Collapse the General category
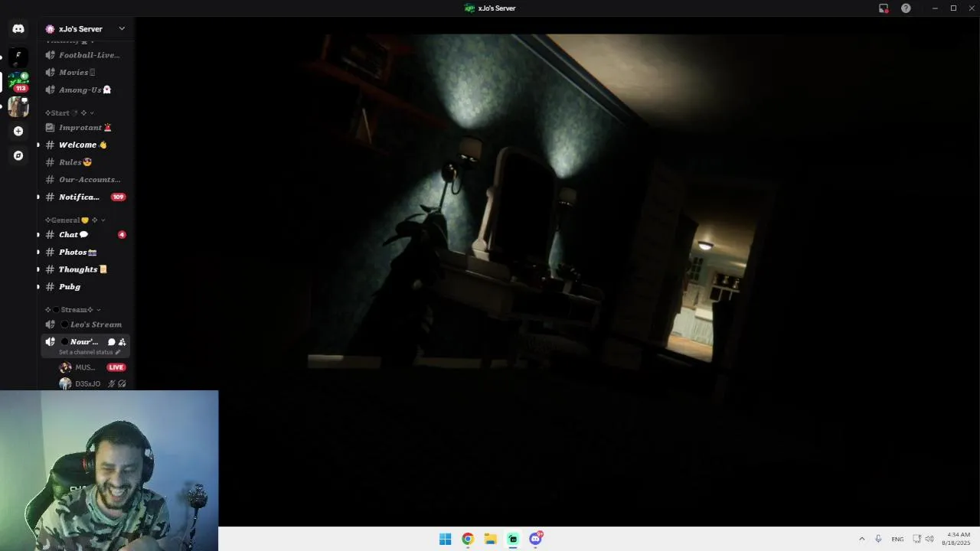The image size is (980, 551). pyautogui.click(x=75, y=220)
